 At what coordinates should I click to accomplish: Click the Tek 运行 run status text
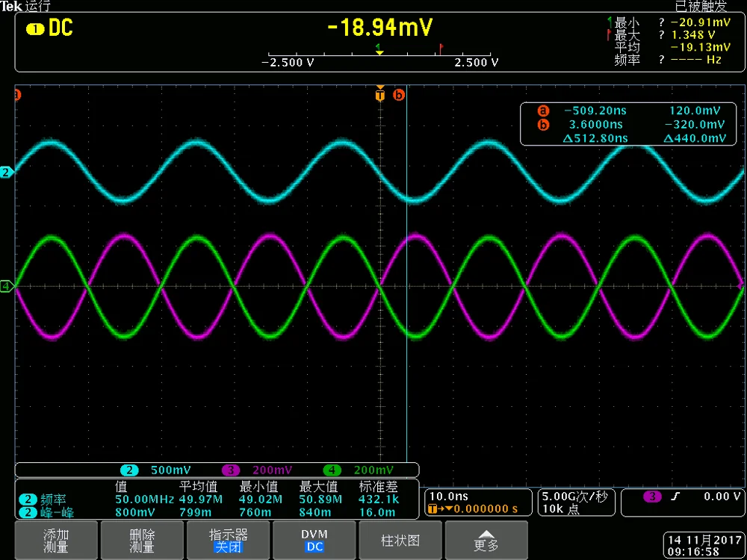[x=25, y=6]
